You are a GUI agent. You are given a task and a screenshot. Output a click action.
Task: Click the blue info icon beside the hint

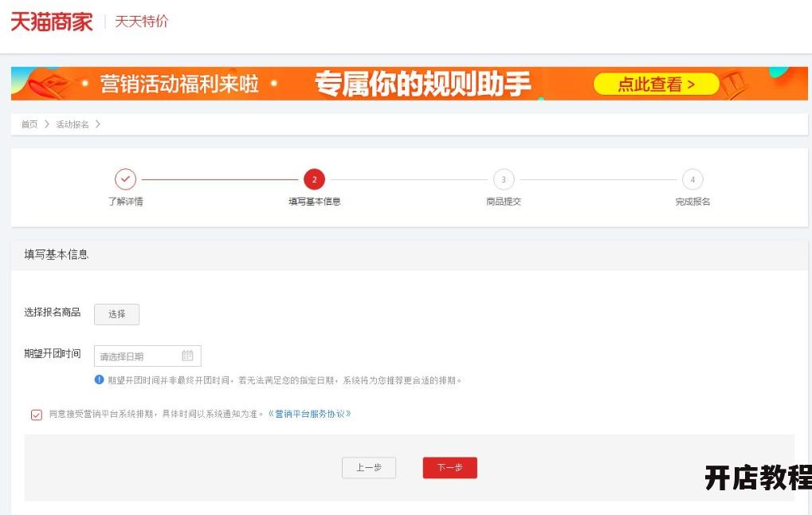click(99, 379)
